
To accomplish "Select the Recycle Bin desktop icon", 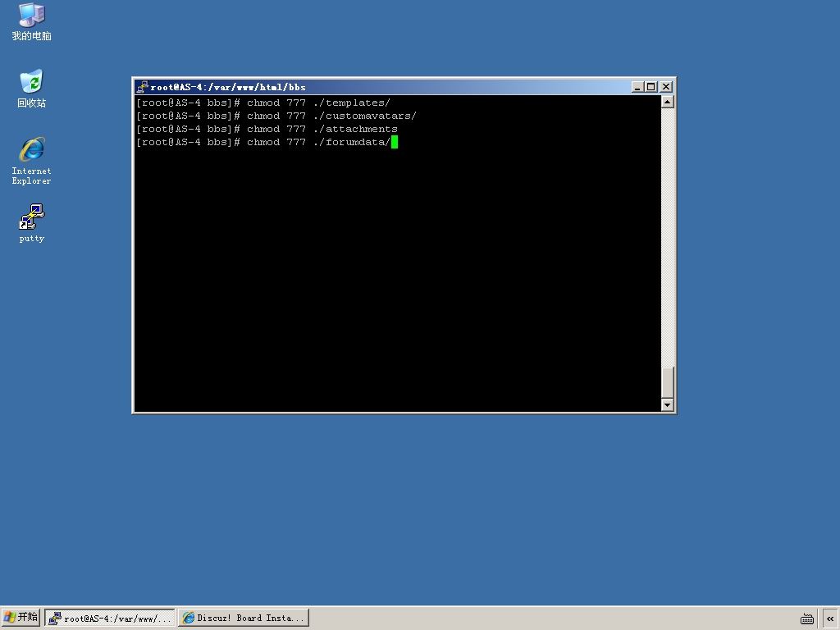I will click(32, 89).
